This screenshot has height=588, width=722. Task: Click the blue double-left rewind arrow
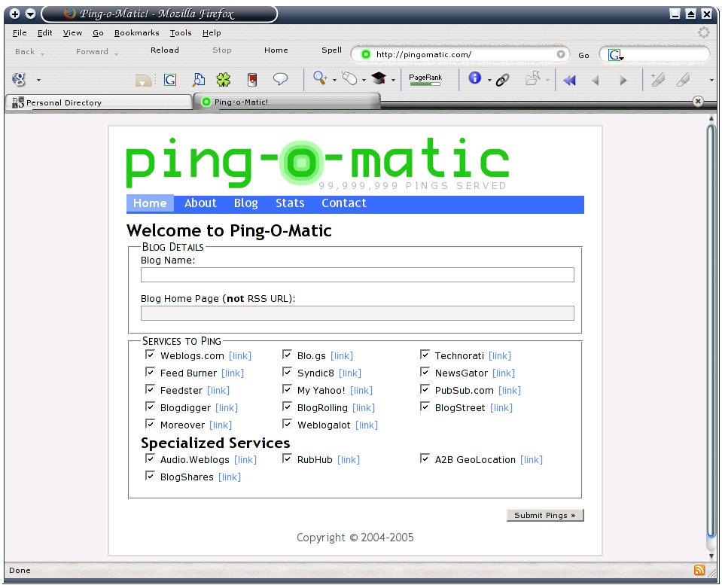tap(569, 81)
